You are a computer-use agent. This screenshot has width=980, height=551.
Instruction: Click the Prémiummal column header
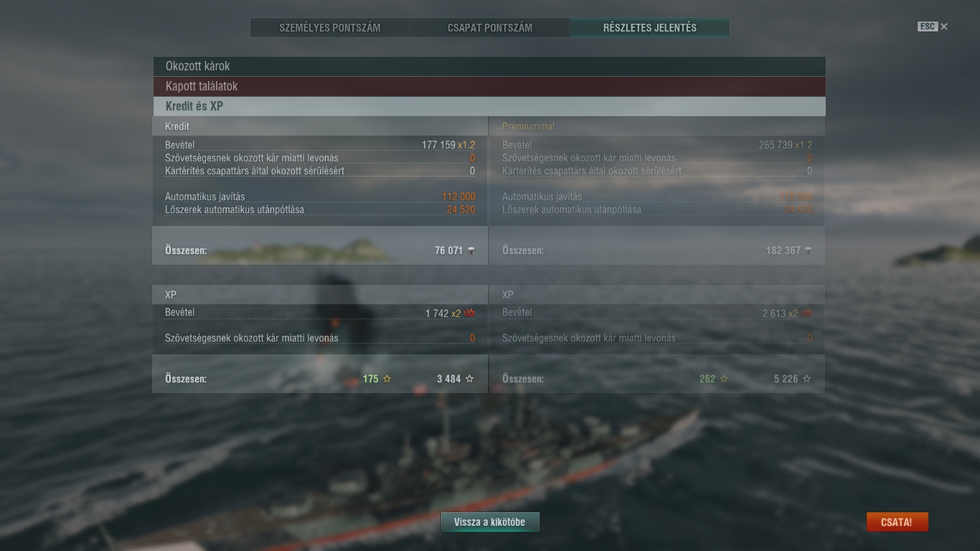[x=528, y=126]
